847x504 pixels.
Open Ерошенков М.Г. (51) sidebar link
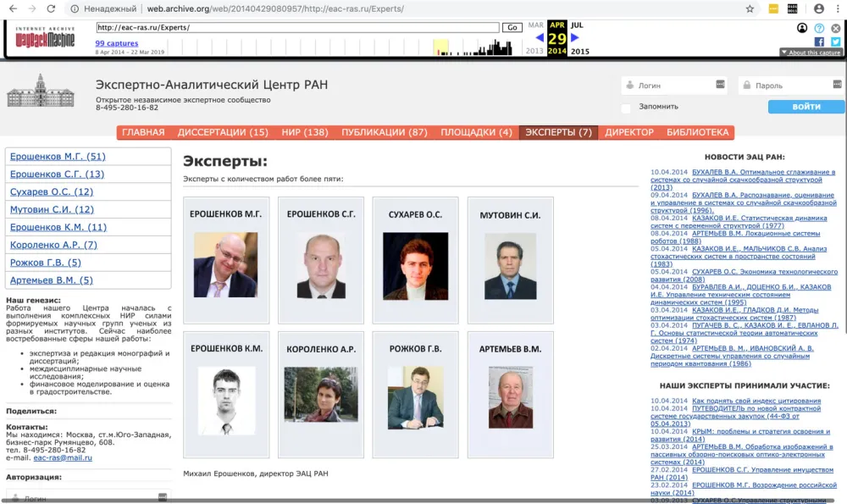58,157
